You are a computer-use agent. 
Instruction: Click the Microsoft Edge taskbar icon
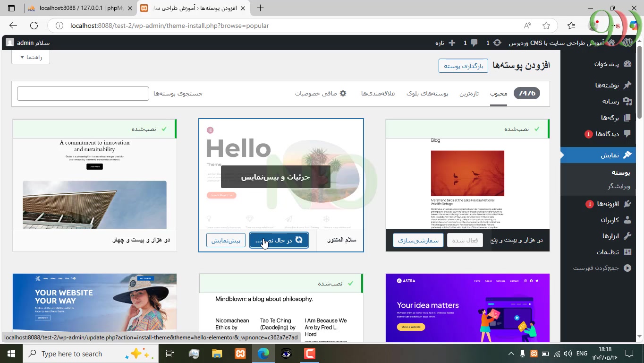(x=263, y=354)
